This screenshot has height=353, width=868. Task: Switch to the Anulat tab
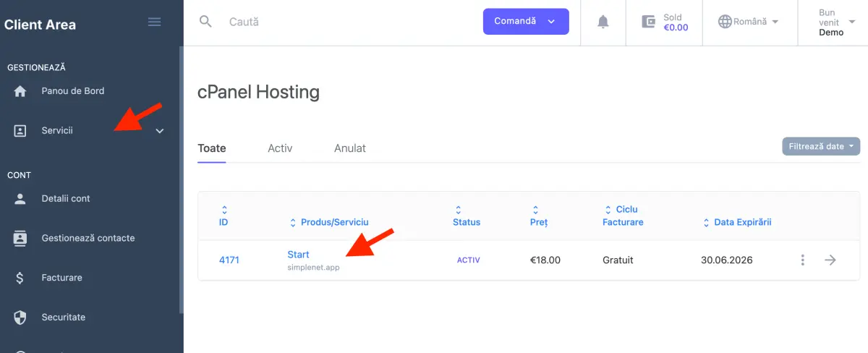tap(349, 148)
